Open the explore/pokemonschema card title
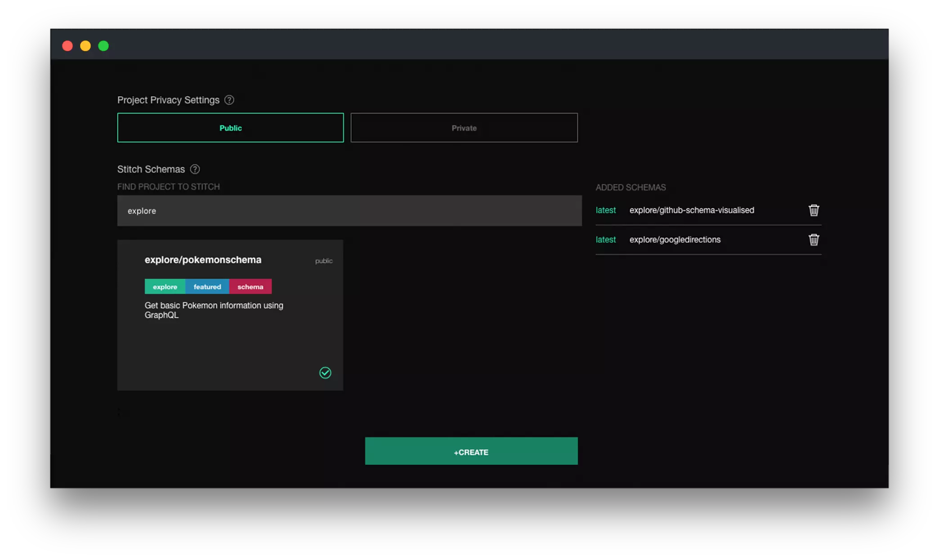This screenshot has width=939, height=560. [x=203, y=260]
